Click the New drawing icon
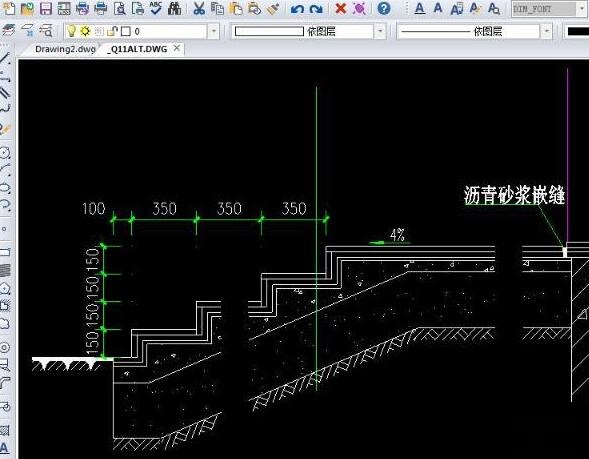 point(9,8)
